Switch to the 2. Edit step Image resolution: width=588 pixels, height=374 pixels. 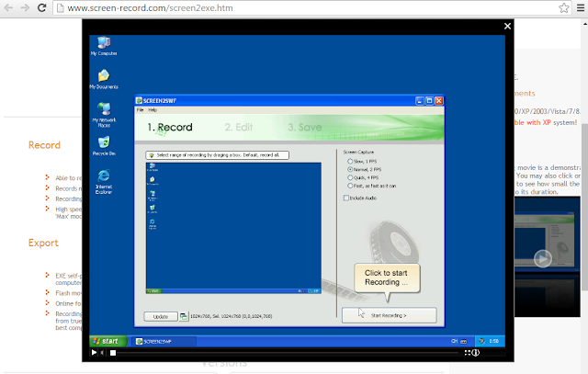click(x=239, y=127)
